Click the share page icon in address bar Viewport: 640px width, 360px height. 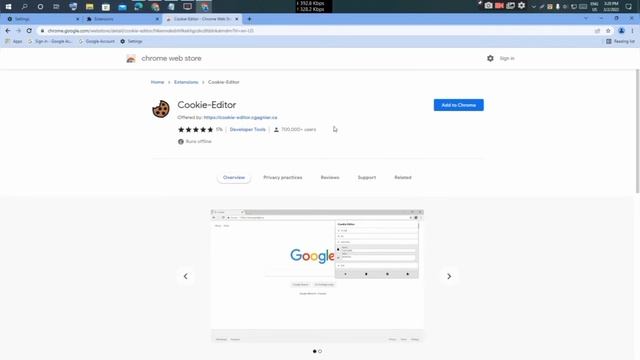point(598,31)
